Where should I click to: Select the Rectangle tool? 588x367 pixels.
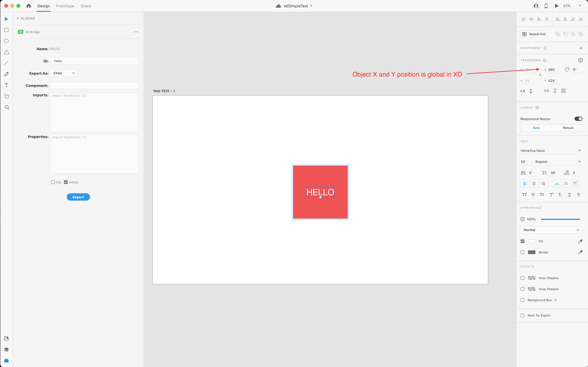click(x=7, y=30)
